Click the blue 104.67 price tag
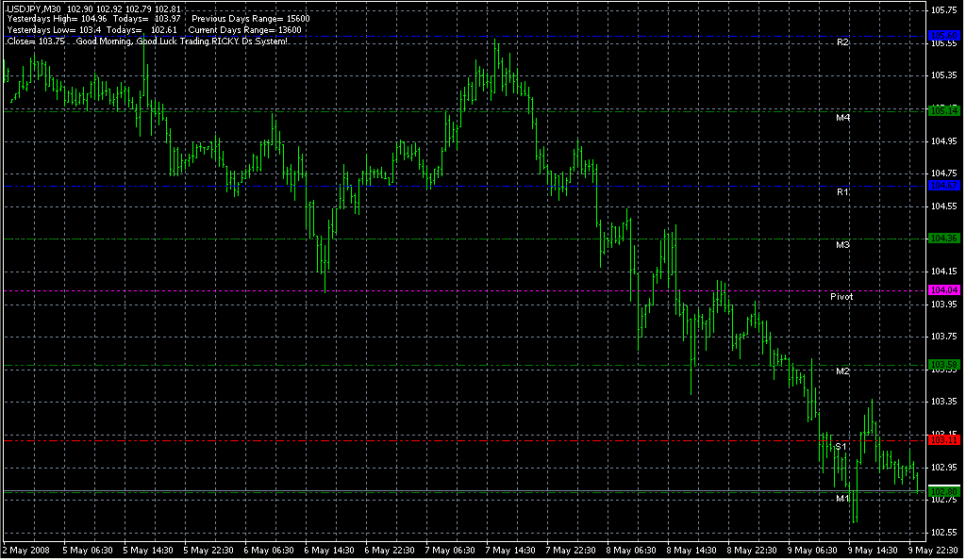966x560 pixels. [x=944, y=186]
